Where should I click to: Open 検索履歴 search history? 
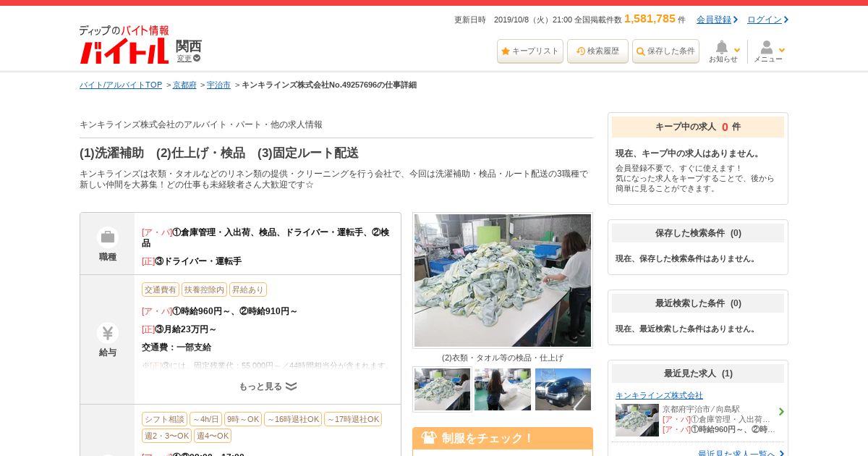coord(597,51)
